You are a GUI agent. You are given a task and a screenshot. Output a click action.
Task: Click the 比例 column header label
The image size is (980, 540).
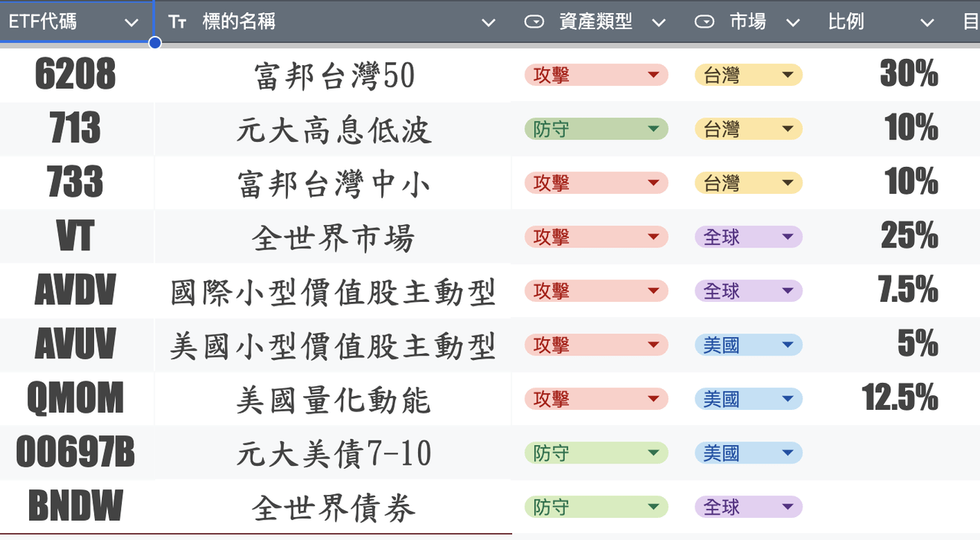pos(846,22)
